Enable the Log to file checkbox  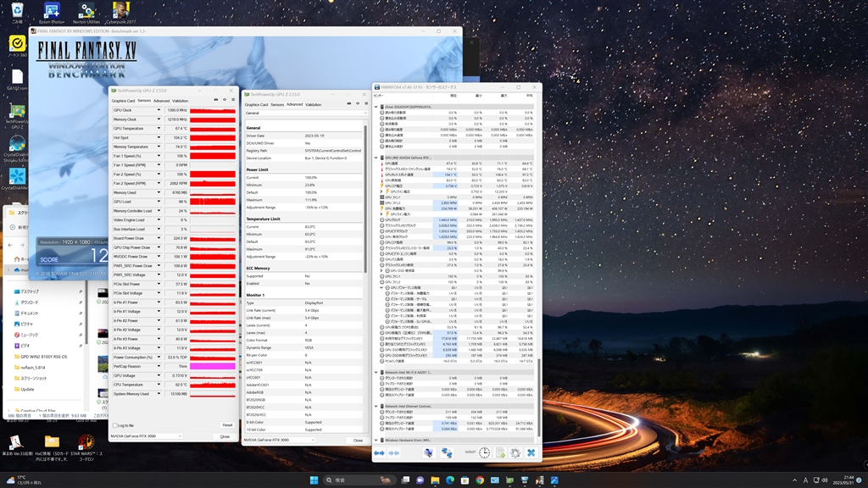[x=115, y=425]
